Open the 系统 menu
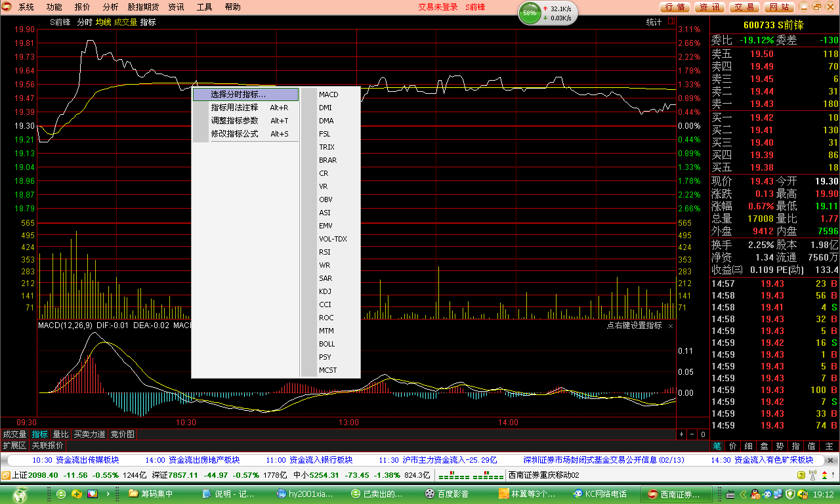Image resolution: width=840 pixels, height=504 pixels. pos(26,7)
